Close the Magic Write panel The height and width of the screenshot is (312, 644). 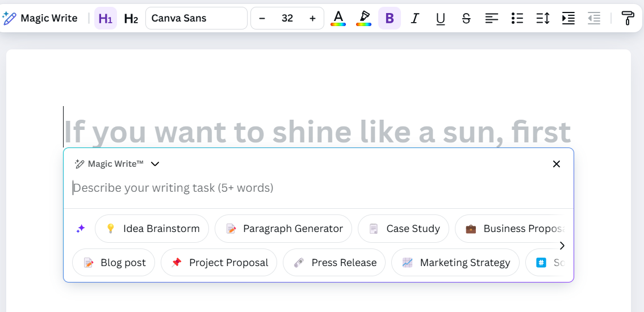click(x=557, y=164)
